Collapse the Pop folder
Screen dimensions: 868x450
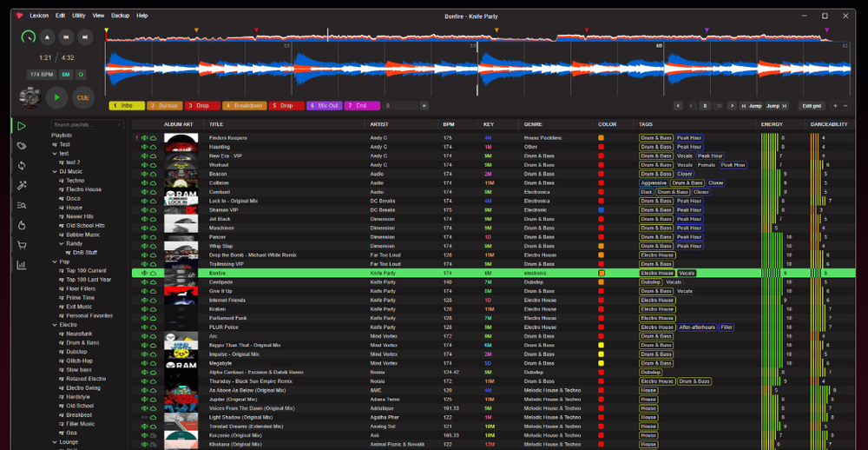pyautogui.click(x=54, y=261)
